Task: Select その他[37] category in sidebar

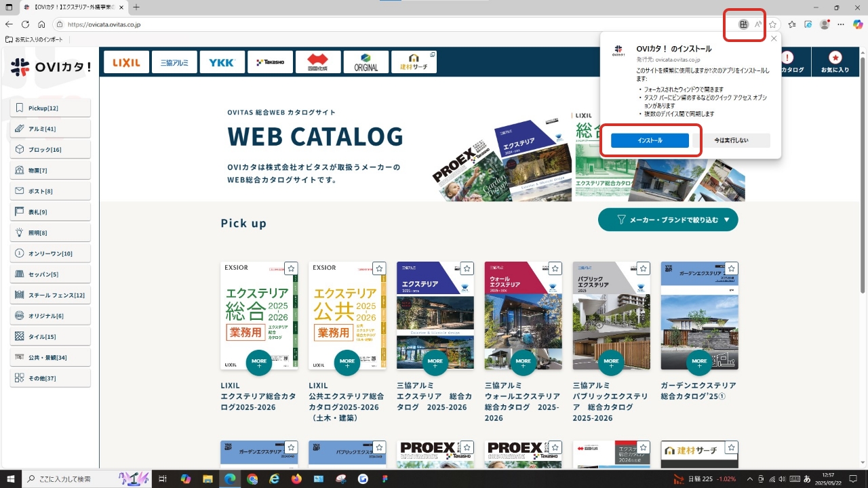Action: point(50,378)
